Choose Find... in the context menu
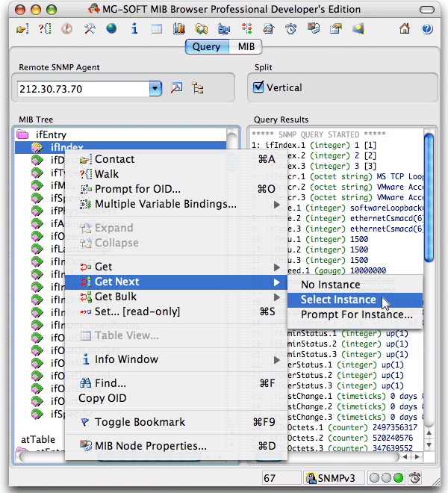This screenshot has width=448, height=493. (175, 383)
